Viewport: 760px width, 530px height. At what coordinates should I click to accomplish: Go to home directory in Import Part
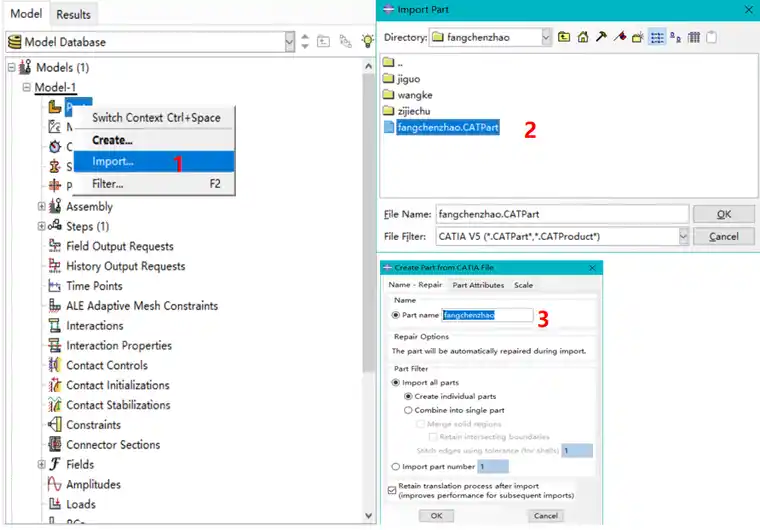tap(583, 37)
